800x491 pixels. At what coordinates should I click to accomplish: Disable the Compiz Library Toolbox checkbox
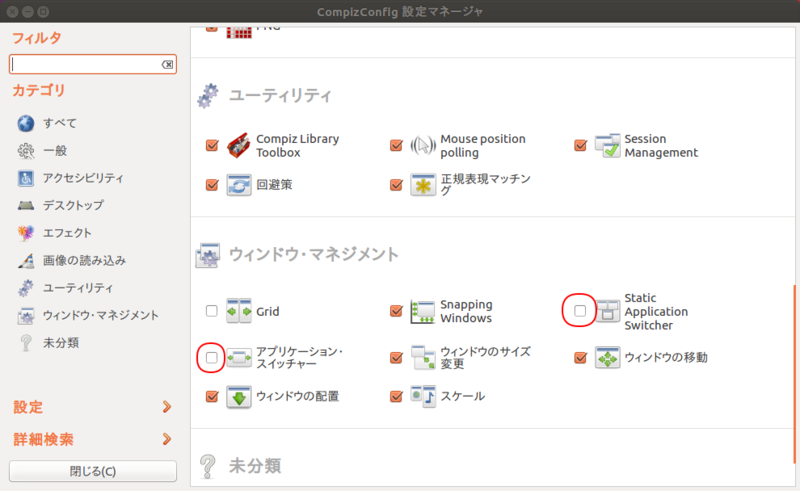(x=212, y=145)
